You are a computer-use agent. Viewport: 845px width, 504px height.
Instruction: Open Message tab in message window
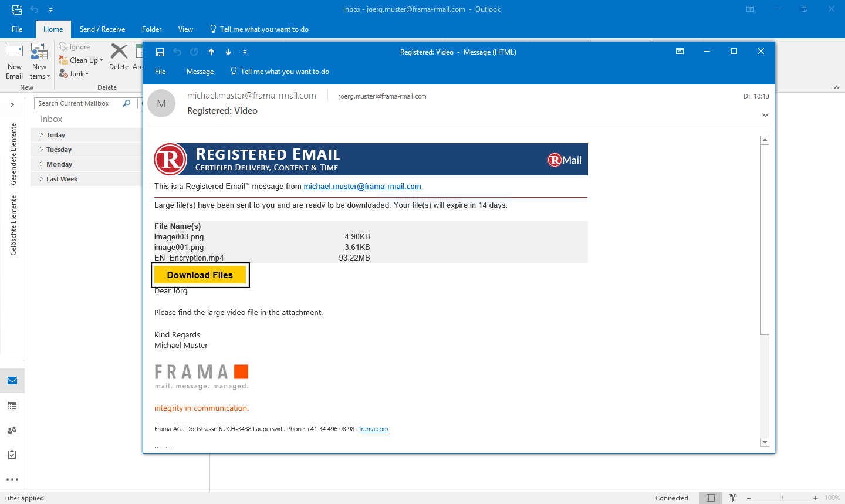click(x=200, y=72)
